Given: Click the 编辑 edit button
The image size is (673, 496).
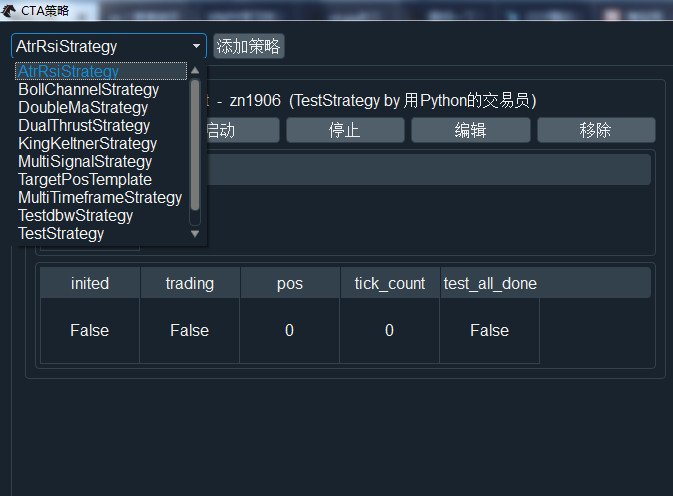Looking at the screenshot, I should pyautogui.click(x=470, y=130).
